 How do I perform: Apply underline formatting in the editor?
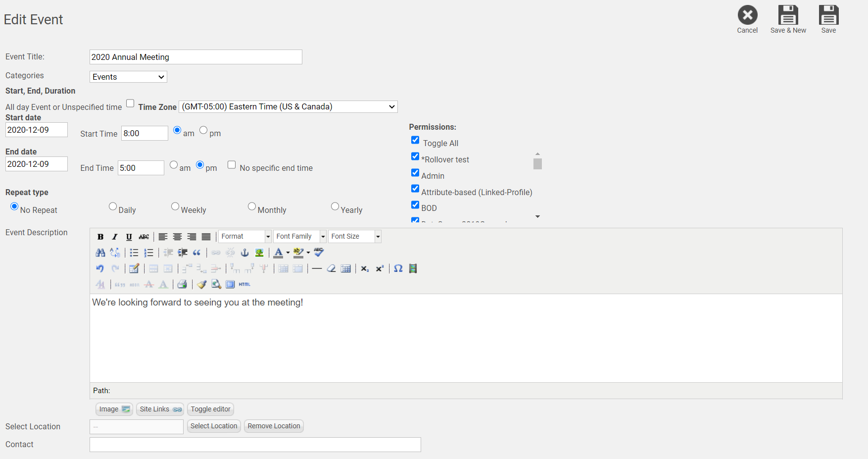[x=129, y=237]
